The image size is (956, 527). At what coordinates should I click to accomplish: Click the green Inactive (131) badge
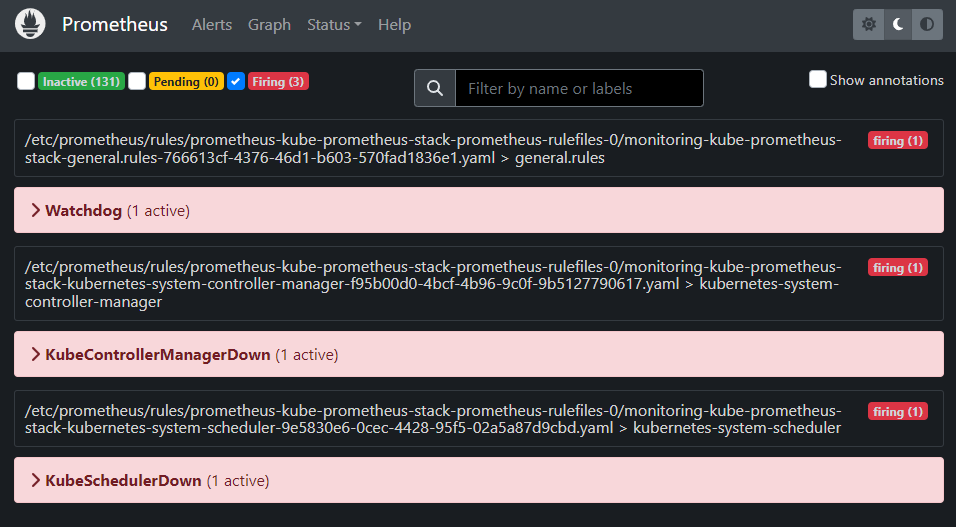pos(81,81)
